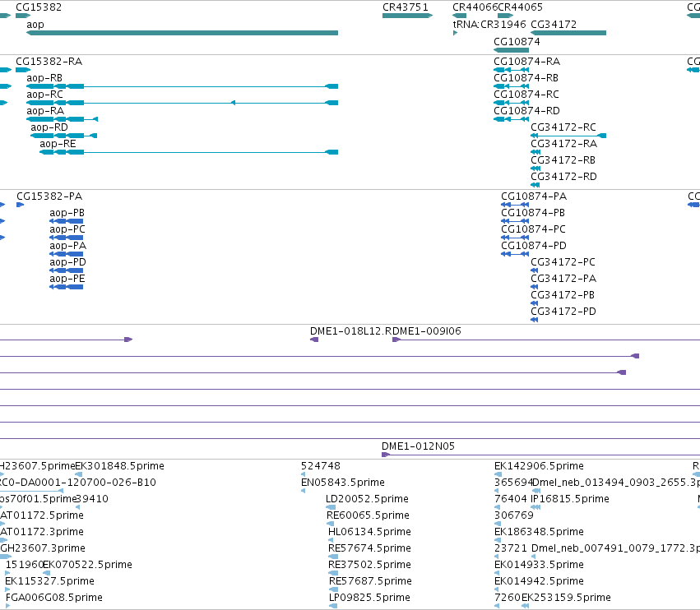
Task: Click the CG34172-PC protein label
Action: (x=563, y=262)
